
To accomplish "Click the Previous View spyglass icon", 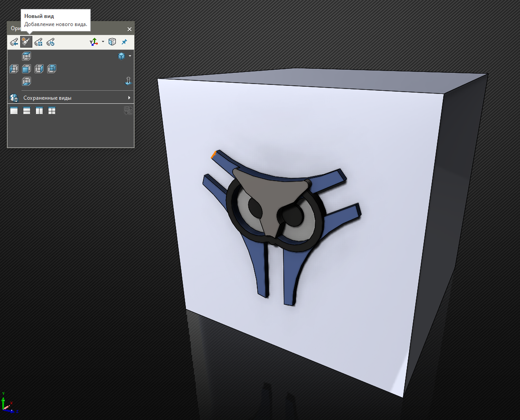I will [x=14, y=42].
